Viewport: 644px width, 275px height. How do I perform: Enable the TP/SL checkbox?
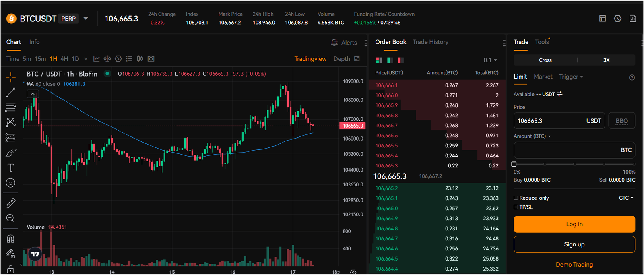[x=516, y=207]
